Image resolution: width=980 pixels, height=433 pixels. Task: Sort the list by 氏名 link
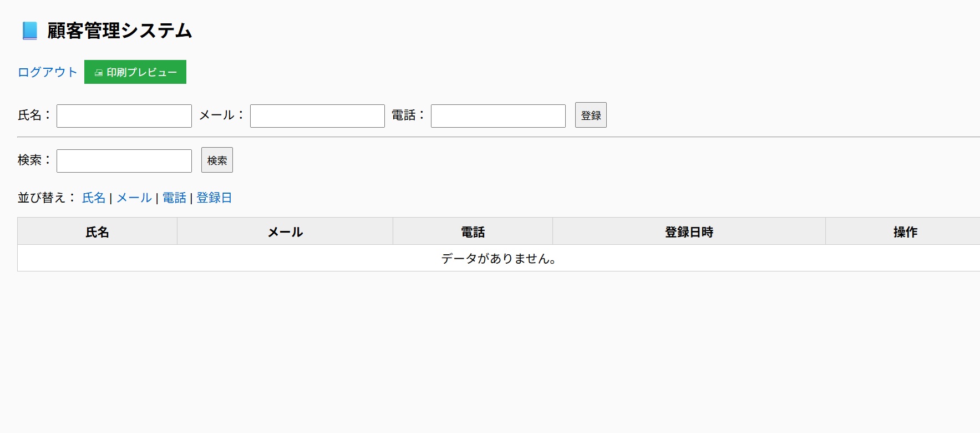(94, 198)
